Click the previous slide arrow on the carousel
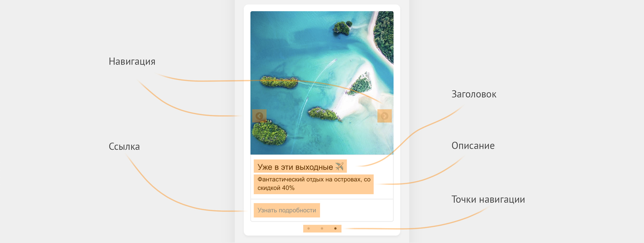This screenshot has width=644, height=243. click(259, 116)
